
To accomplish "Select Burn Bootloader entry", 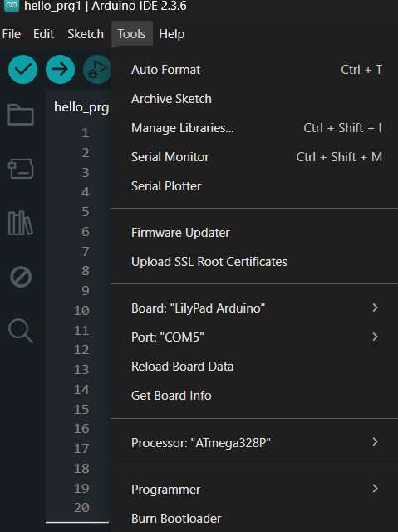I will click(x=254, y=519).
